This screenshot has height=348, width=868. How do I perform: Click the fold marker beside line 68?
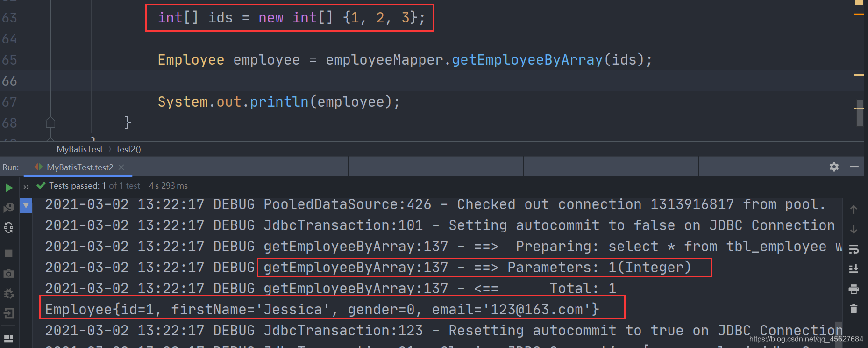[50, 123]
